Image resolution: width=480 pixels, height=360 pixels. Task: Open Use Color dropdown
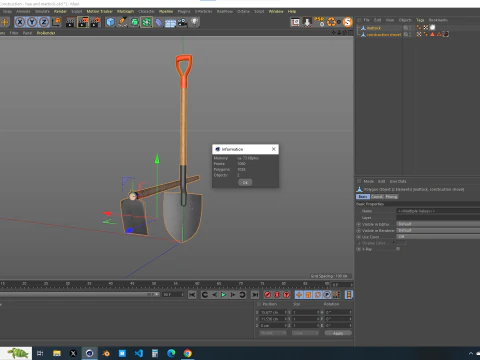(x=438, y=237)
